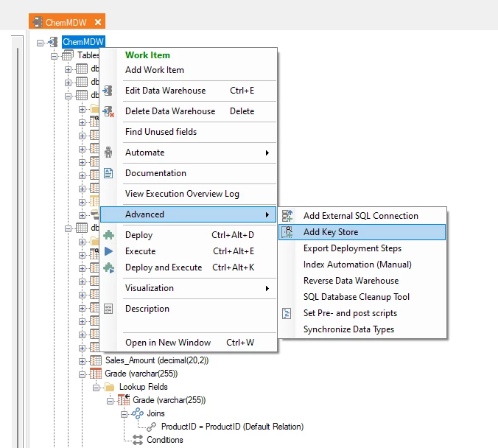Select Edit Data Warehouse
498x448 pixels.
point(189,91)
